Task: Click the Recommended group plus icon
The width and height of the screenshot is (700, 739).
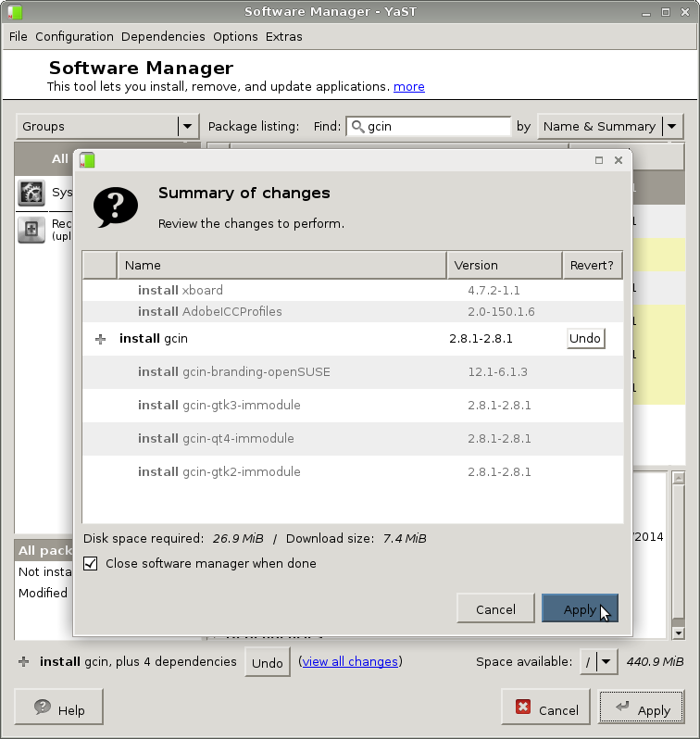Action: (31, 230)
